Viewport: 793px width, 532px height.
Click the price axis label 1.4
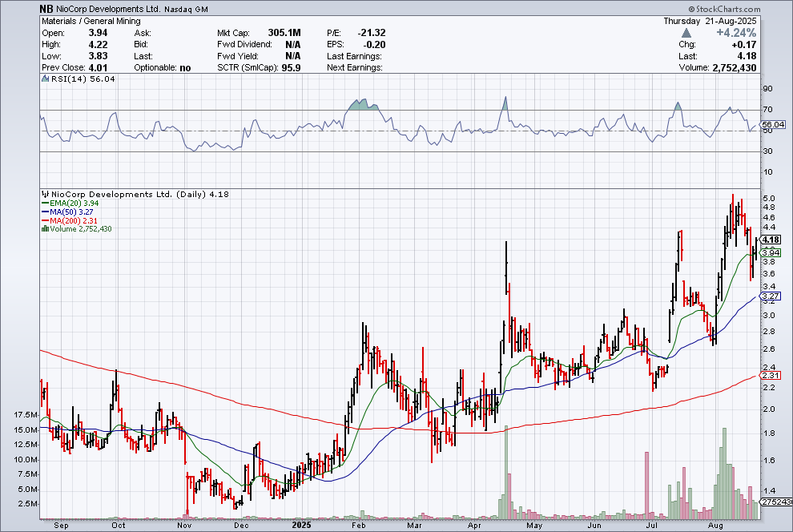tap(769, 490)
